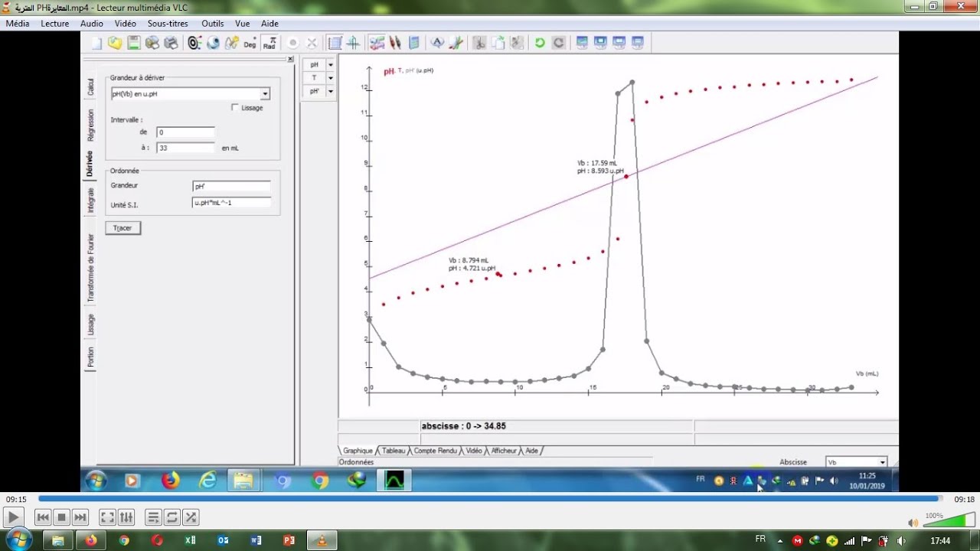Mute audio with VLC speaker icon

[913, 523]
